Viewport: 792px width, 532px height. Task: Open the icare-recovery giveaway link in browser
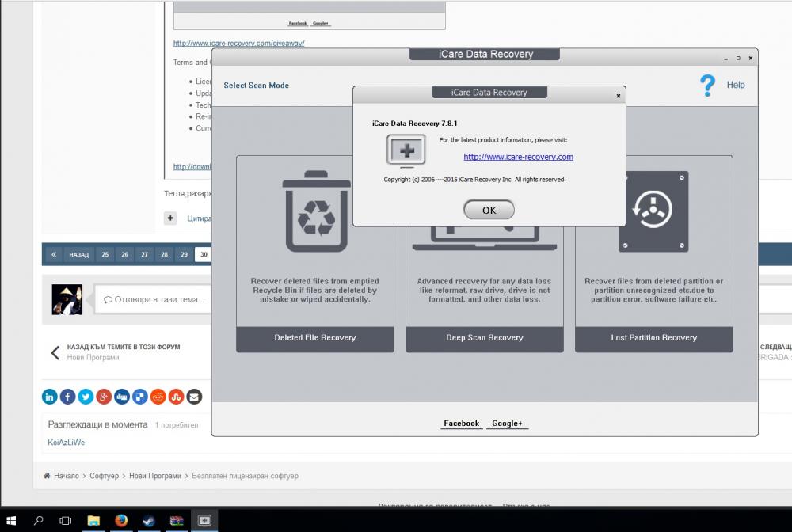(239, 44)
